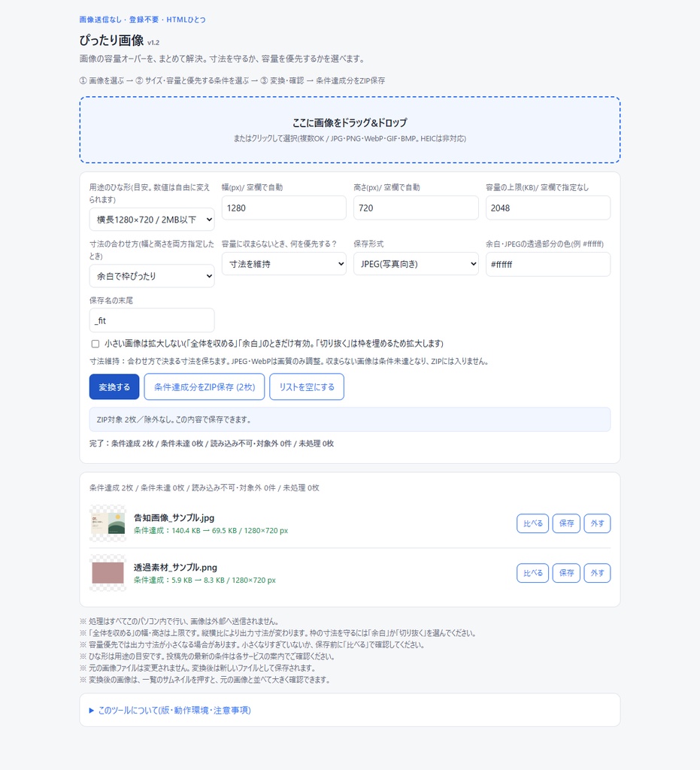Open thumbnail of 告知画像_サンプル.jpg
Screen dimensions: 700x770
108,523
